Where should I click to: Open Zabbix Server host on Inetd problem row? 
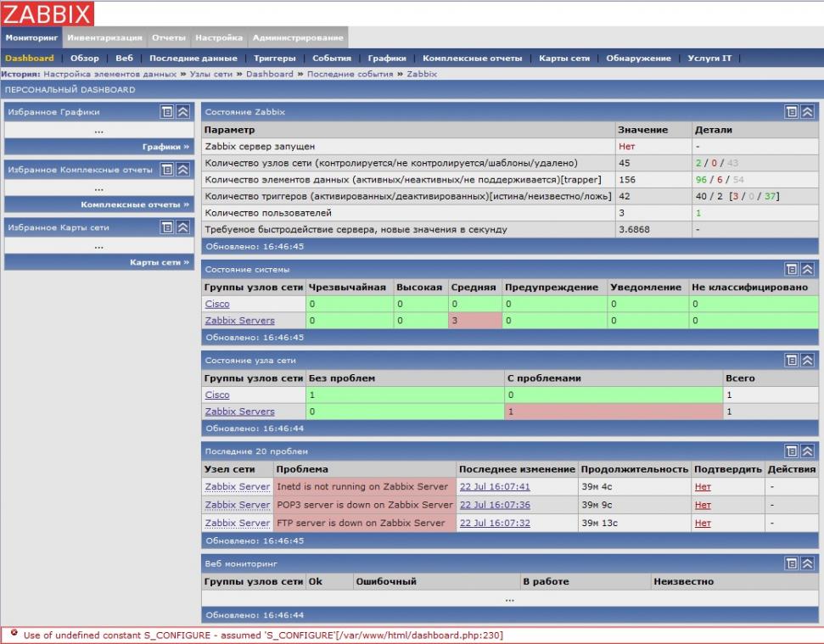[237, 486]
